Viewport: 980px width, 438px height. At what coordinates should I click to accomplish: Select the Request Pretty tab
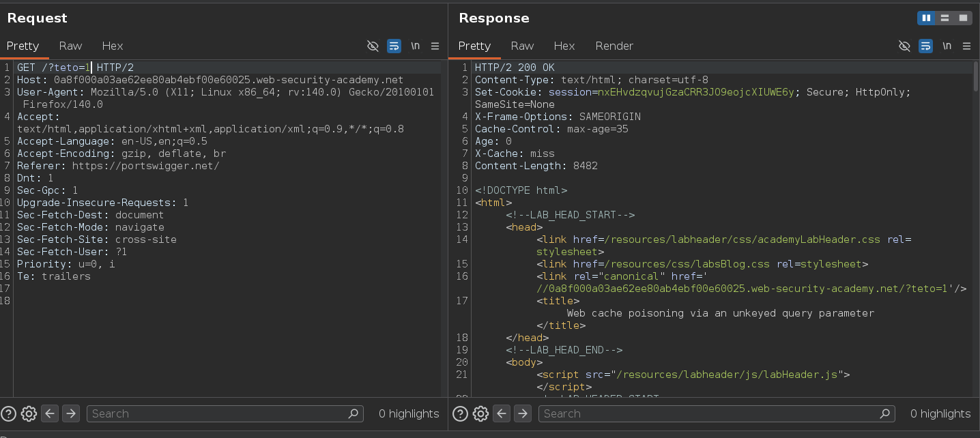[x=23, y=46]
